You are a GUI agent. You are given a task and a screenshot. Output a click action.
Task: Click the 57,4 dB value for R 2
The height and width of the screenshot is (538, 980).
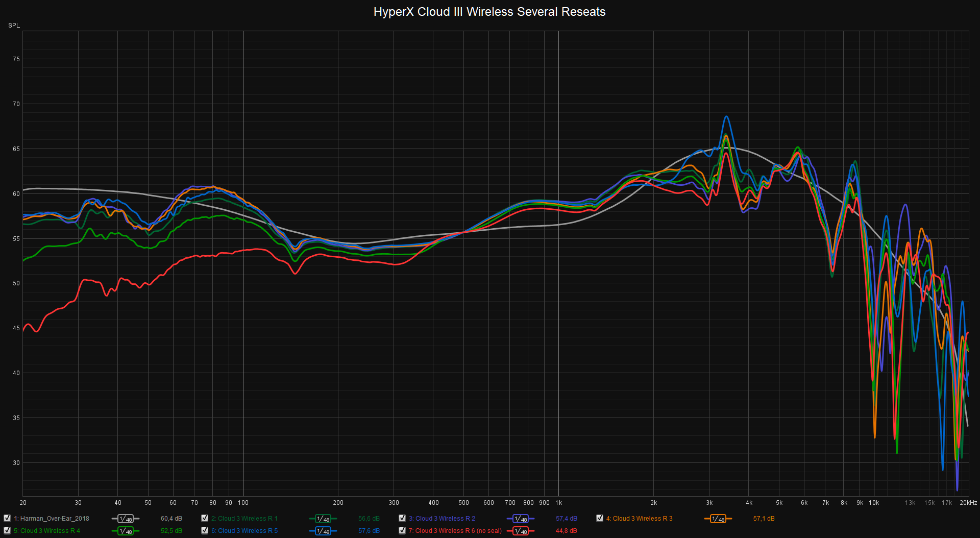tap(567, 518)
